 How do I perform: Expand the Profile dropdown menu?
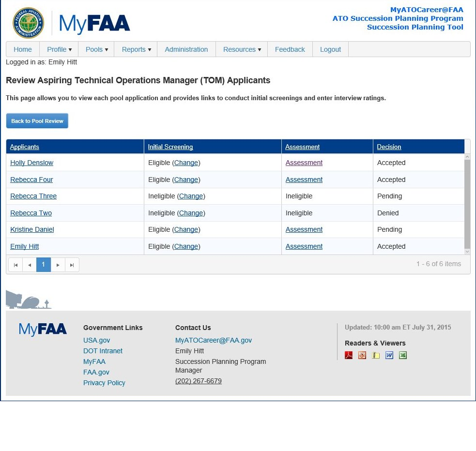(59, 49)
